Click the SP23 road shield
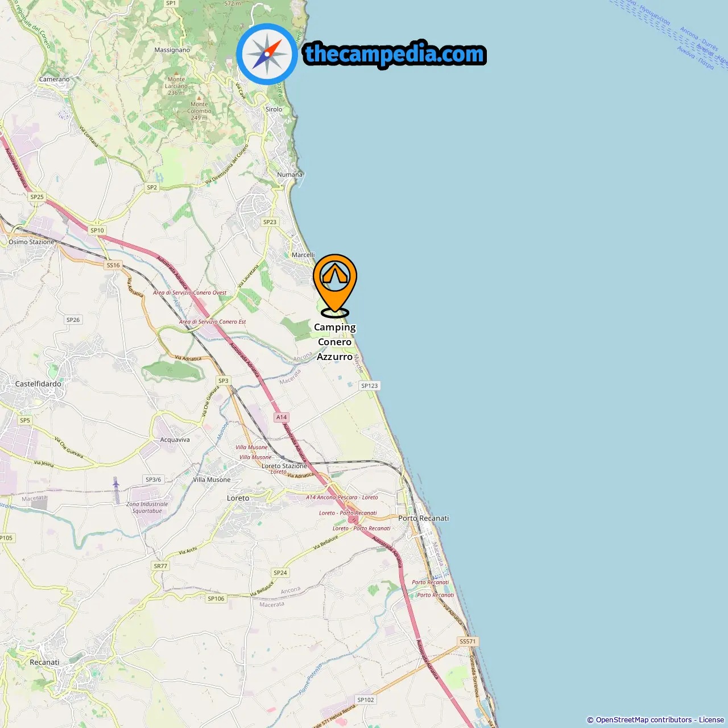The width and height of the screenshot is (728, 728). point(270,222)
